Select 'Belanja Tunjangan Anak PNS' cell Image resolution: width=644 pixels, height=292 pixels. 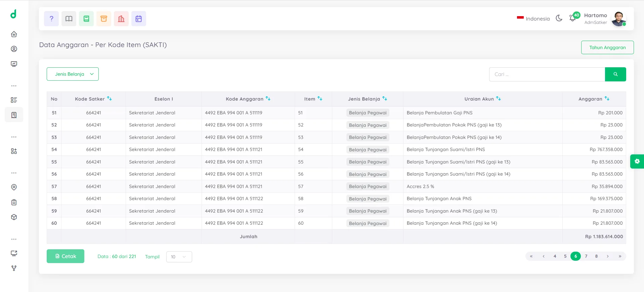(x=439, y=198)
